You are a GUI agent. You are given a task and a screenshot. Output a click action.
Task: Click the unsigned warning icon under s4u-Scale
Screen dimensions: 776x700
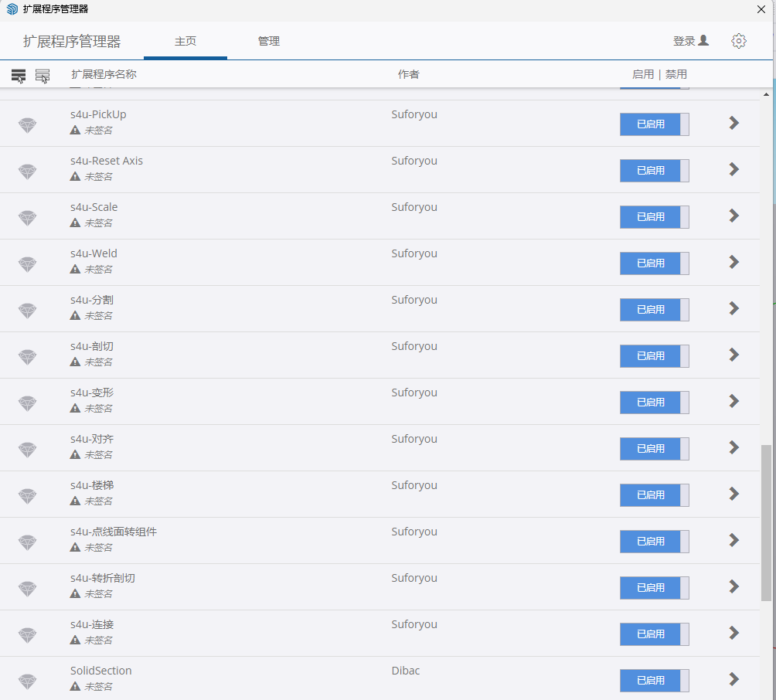(x=75, y=223)
